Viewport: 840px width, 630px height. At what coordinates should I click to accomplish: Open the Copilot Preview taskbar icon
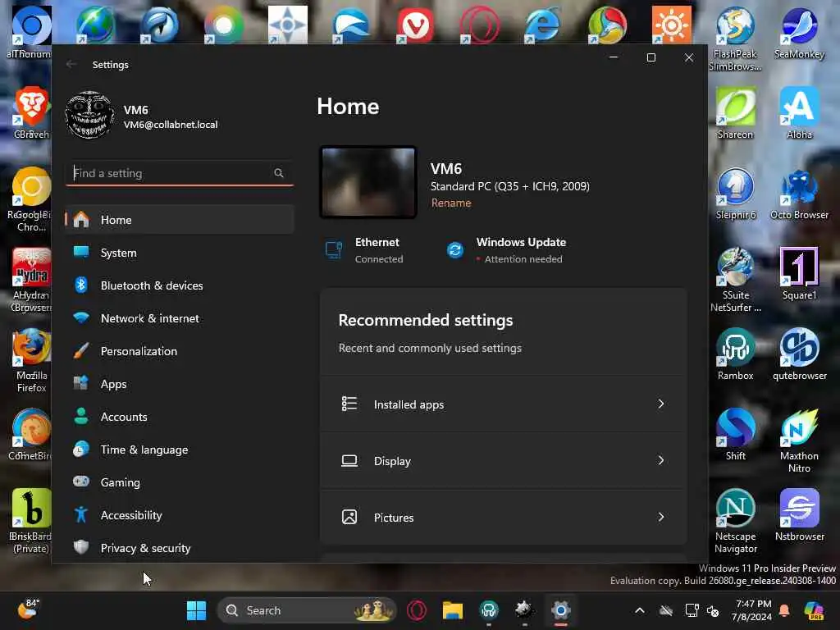[x=814, y=610]
